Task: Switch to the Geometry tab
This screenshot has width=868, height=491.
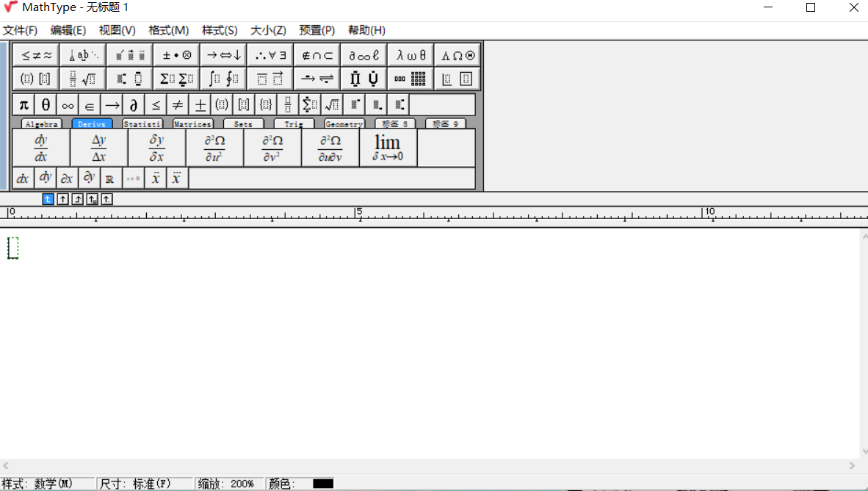Action: click(344, 123)
